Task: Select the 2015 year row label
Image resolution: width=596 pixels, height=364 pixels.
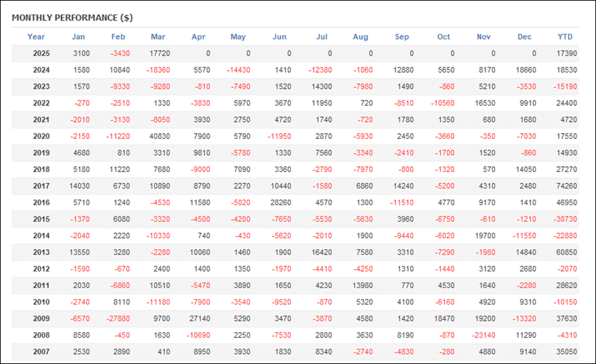Action: pyautogui.click(x=42, y=219)
